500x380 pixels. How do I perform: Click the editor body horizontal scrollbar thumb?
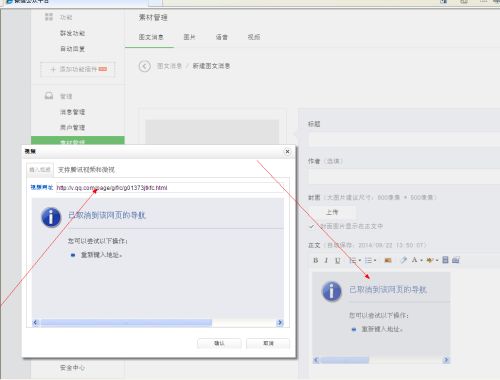pos(345,360)
